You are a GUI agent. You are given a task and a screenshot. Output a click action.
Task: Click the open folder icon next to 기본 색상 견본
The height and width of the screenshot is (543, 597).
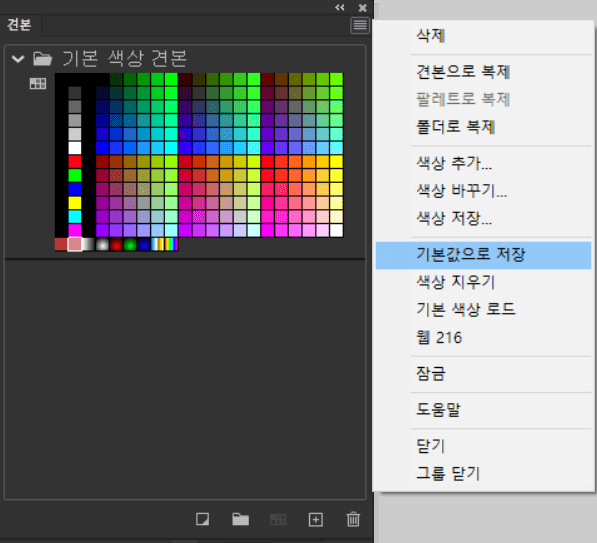[42, 59]
